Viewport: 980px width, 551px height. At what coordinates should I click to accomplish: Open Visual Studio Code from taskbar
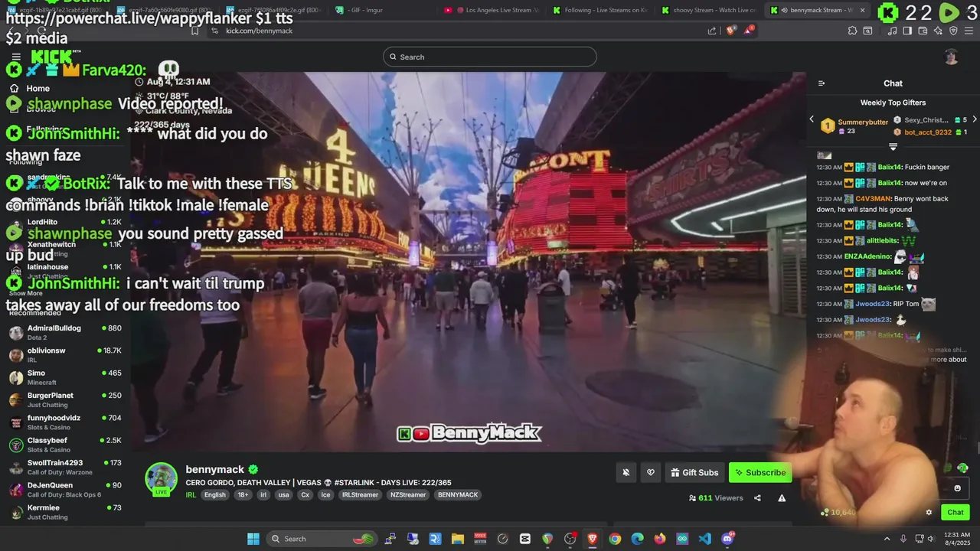pyautogui.click(x=704, y=539)
